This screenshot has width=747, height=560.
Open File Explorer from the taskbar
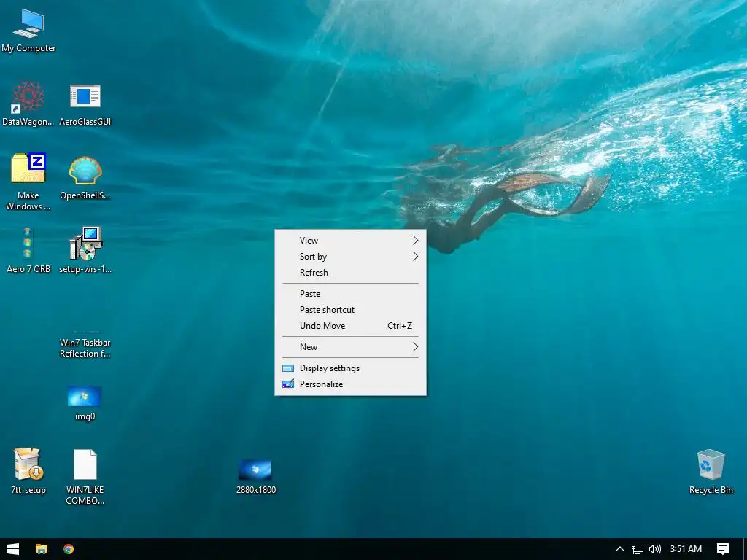(42, 549)
